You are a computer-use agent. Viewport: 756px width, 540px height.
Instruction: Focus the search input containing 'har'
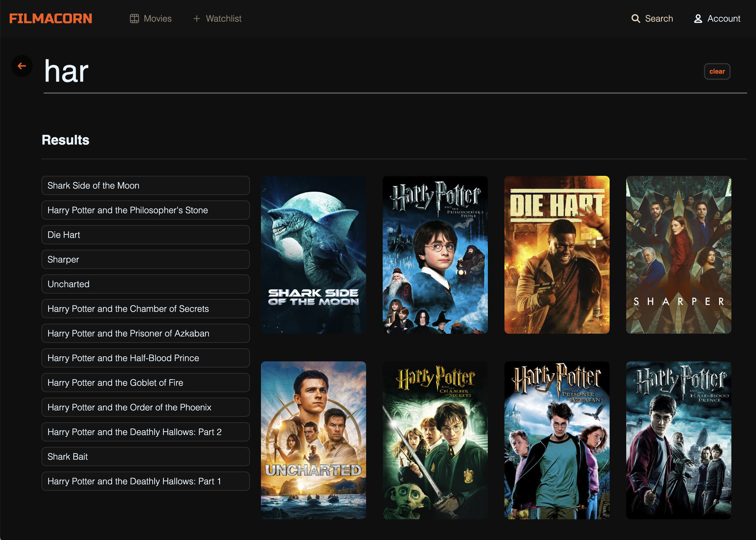(366, 71)
